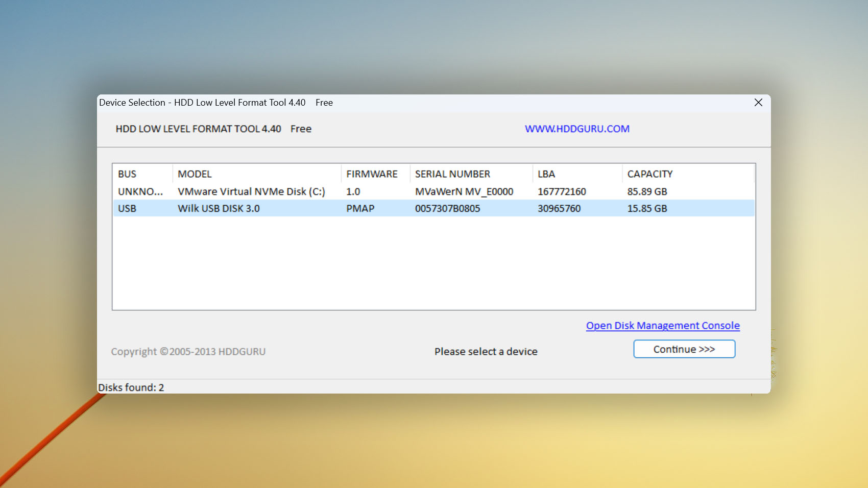Screen dimensions: 868x488
Task: Open Disk Management Console link
Action: pyautogui.click(x=663, y=326)
